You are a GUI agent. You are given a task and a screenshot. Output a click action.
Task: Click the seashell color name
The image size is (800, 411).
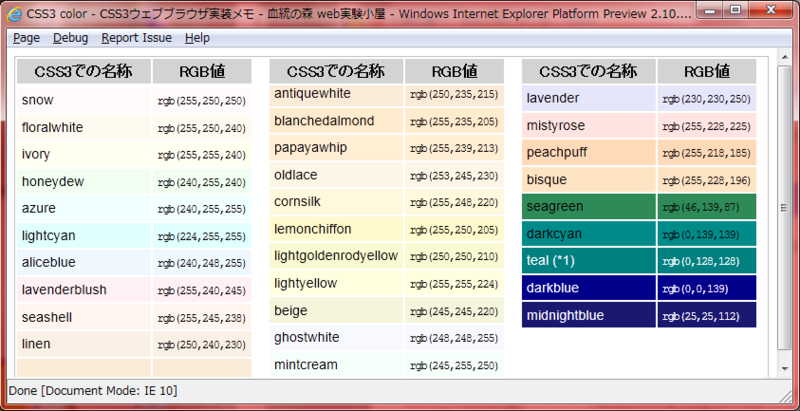tap(46, 317)
